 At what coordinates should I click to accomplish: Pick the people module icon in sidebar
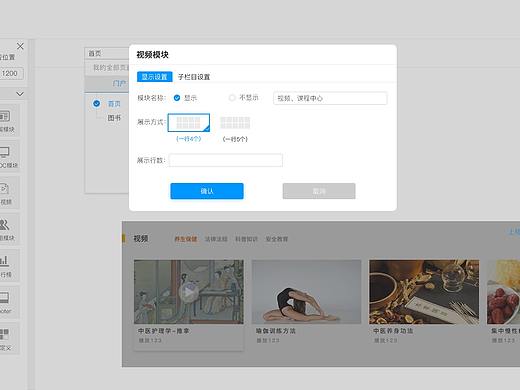tap(4, 225)
